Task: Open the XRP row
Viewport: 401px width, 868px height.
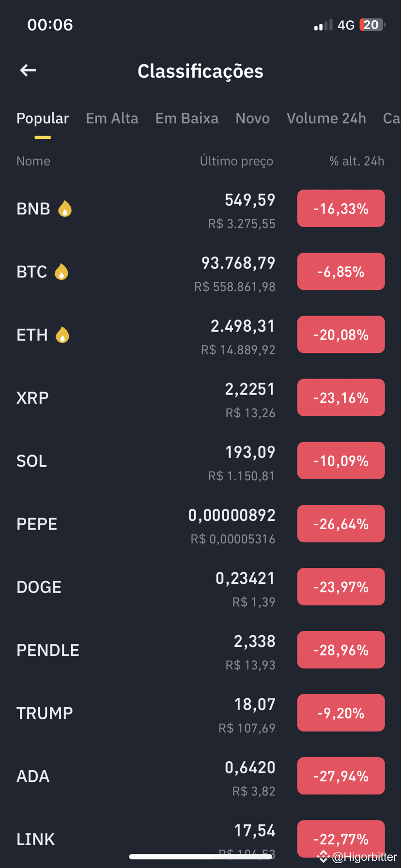Action: coord(200,398)
